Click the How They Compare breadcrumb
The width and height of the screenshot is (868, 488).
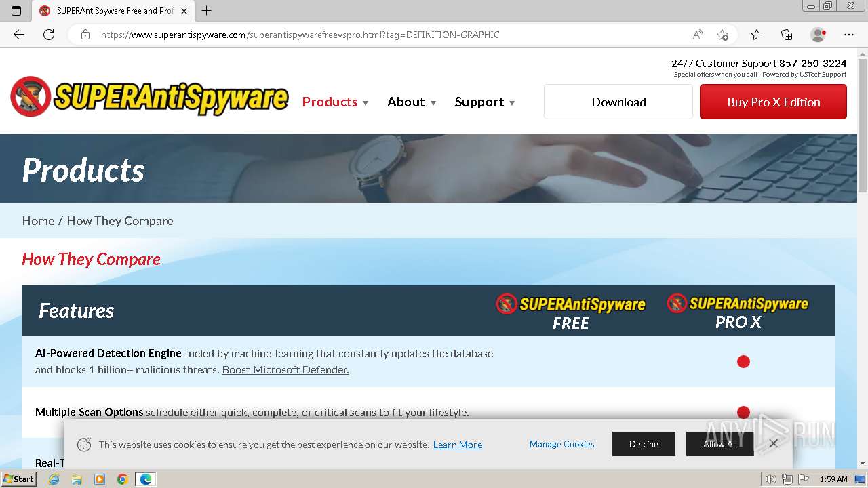(x=120, y=220)
